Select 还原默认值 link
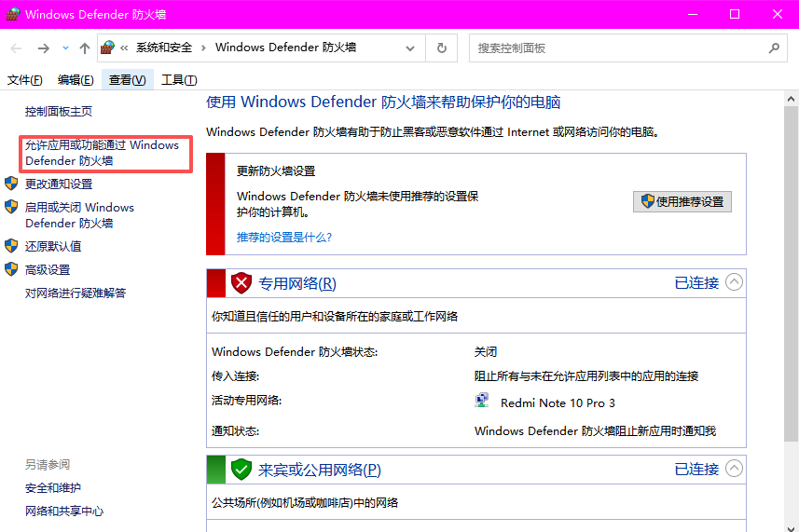Image resolution: width=799 pixels, height=532 pixels. pyautogui.click(x=53, y=246)
